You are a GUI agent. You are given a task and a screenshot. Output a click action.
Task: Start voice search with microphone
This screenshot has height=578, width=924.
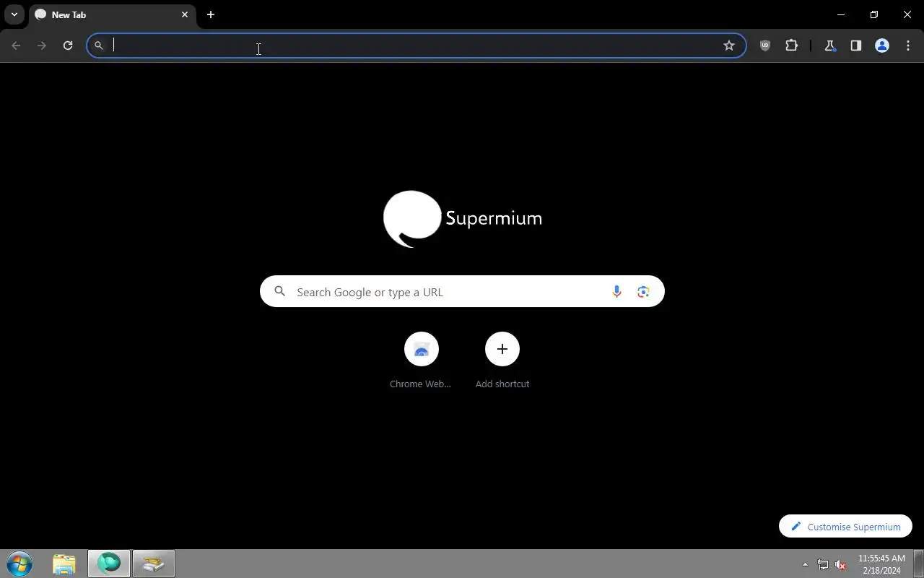(x=616, y=292)
